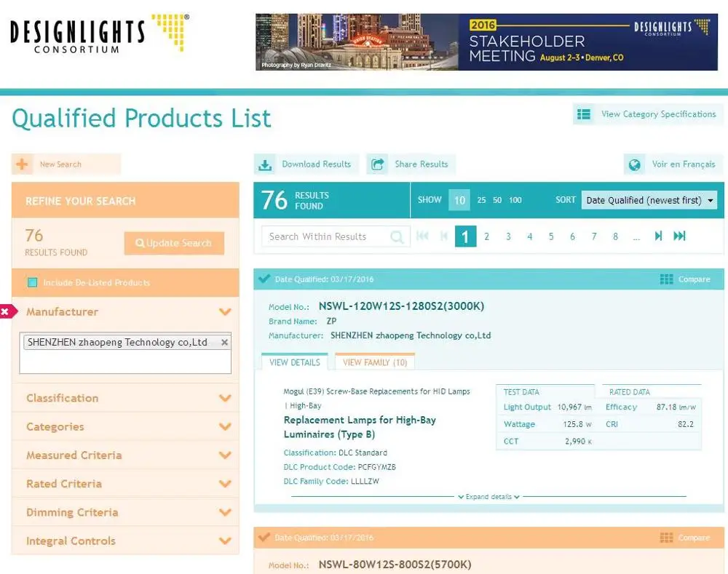Click the first page navigation icon
This screenshot has height=574, width=728.
[422, 236]
